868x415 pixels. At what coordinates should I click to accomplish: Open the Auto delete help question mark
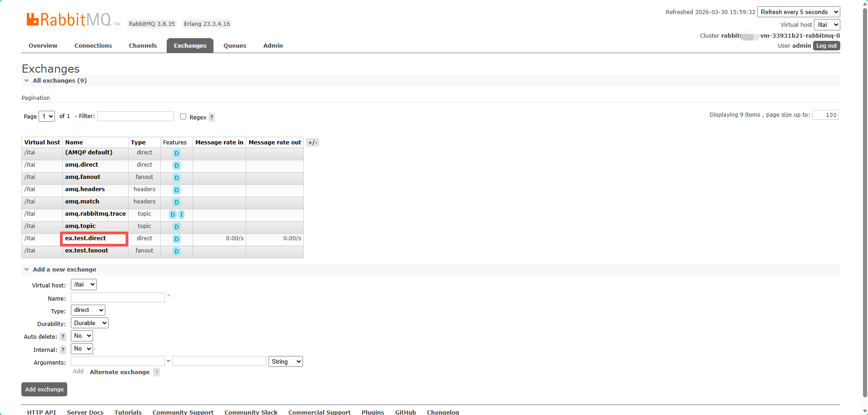tap(63, 337)
